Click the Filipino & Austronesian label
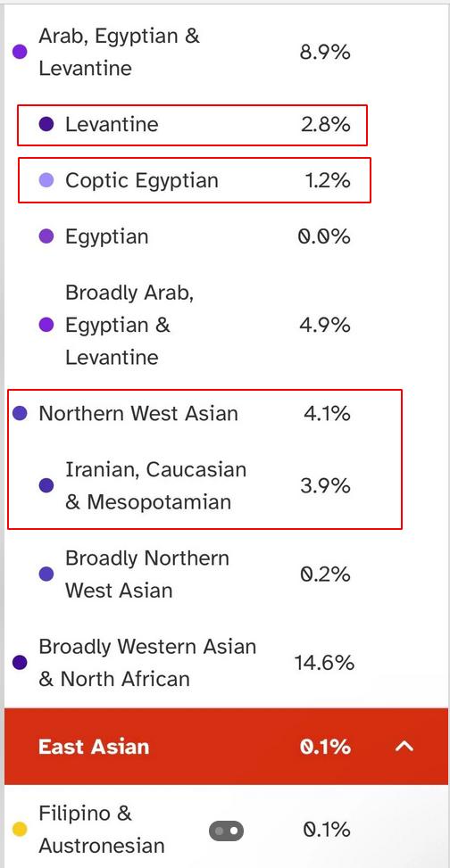Screen dimensions: 450x868 point(102,830)
